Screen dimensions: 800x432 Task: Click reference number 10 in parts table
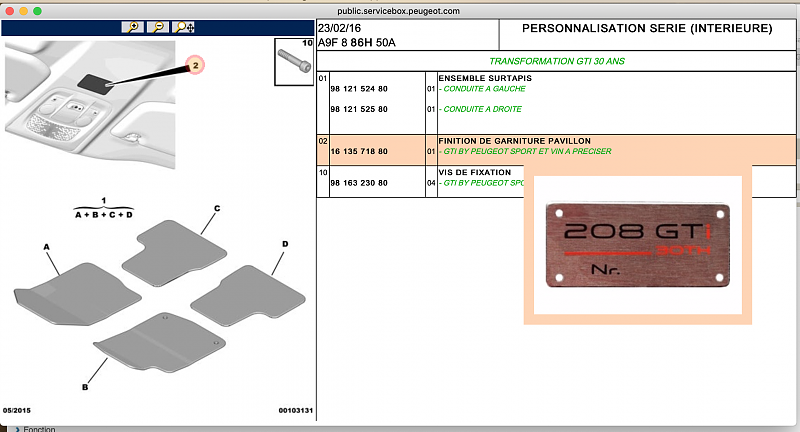(322, 172)
